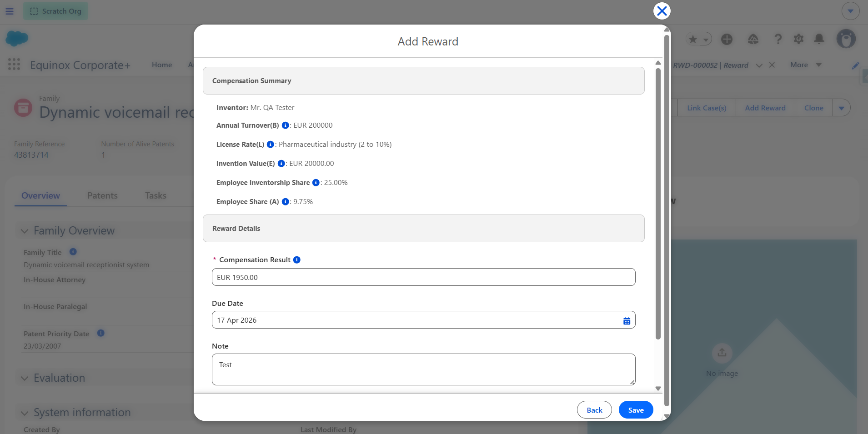Viewport: 868px width, 434px height.
Task: Click the Equinox Corporate+ app name
Action: click(x=80, y=65)
